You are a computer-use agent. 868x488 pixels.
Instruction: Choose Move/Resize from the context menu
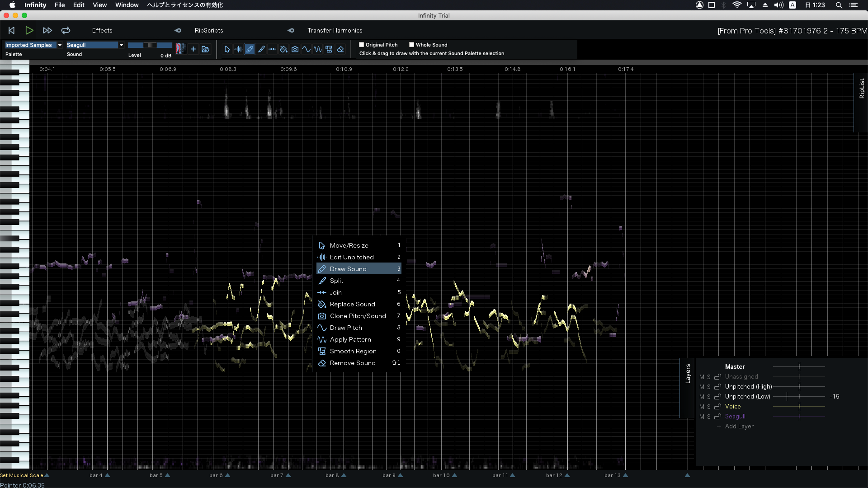359,245
